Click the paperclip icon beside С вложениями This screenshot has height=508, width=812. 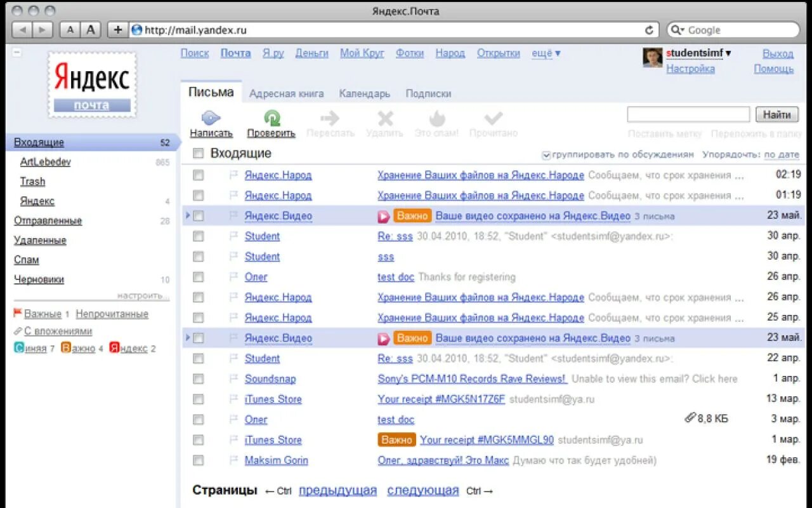point(18,331)
